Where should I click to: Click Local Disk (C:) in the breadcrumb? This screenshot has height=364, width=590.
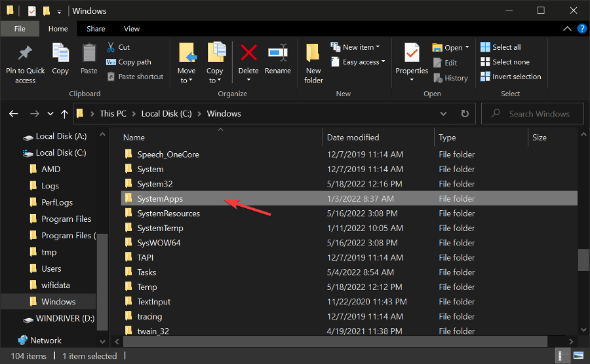point(167,113)
